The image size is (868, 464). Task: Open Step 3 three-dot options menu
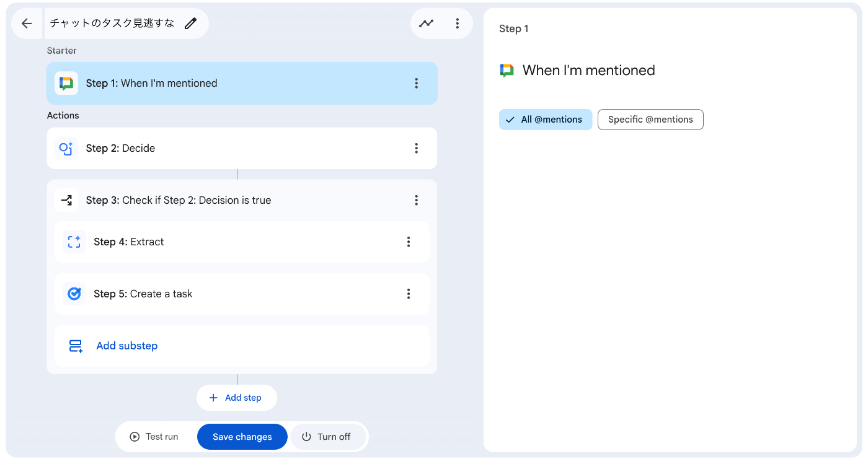[x=416, y=200]
